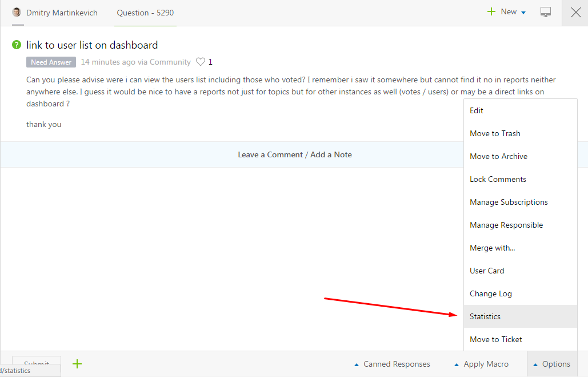
Task: Close the panel with the X icon
Action: point(575,13)
